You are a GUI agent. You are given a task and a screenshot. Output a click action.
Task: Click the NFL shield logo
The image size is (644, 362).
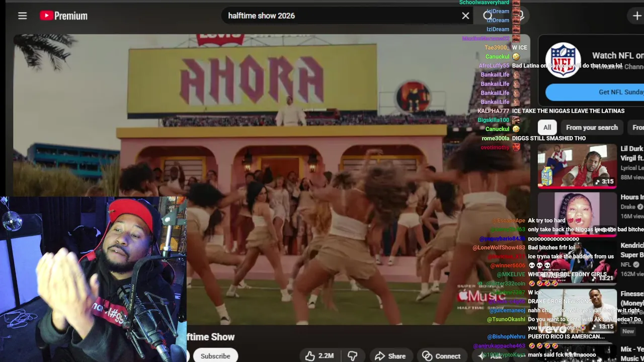(x=563, y=60)
